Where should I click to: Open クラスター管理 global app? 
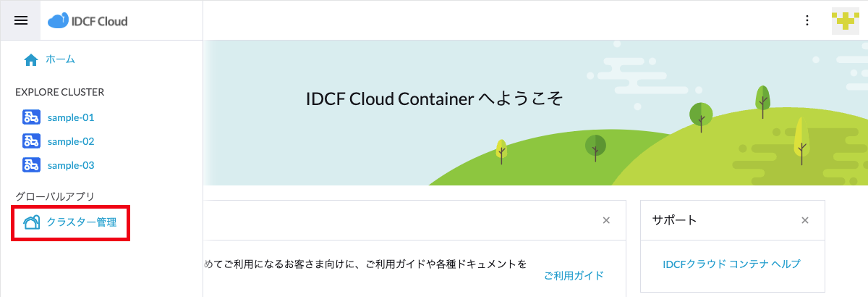click(x=82, y=222)
